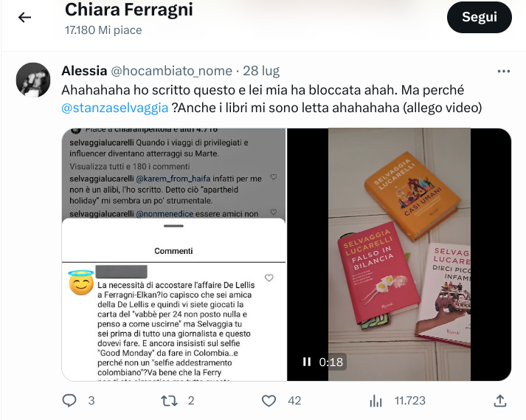The width and height of the screenshot is (526, 420).
Task: Click the reply speech bubble icon
Action: point(69,401)
